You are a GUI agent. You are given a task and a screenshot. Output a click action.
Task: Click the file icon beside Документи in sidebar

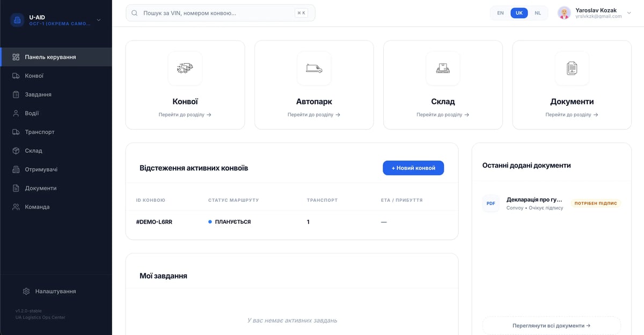click(x=16, y=188)
